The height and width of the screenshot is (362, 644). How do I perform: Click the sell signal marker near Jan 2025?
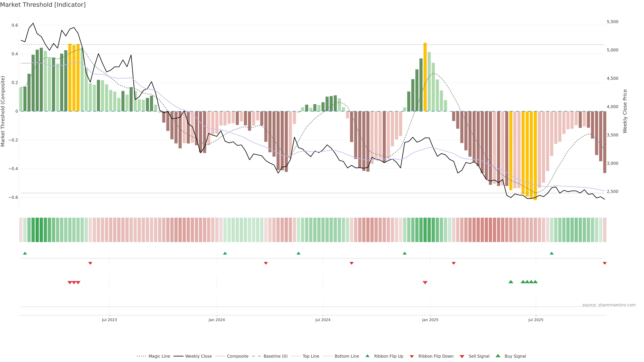[x=425, y=283]
